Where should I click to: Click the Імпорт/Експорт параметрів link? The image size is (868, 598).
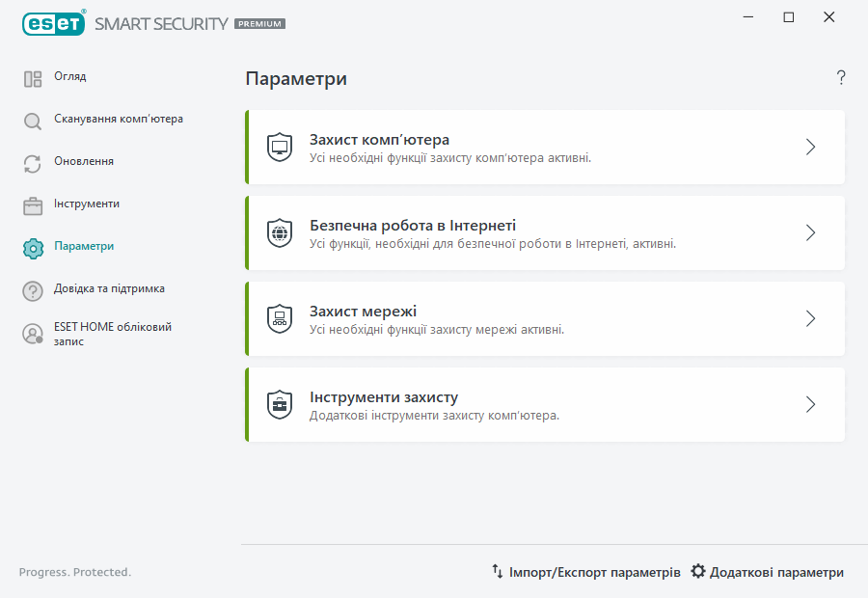(x=595, y=571)
